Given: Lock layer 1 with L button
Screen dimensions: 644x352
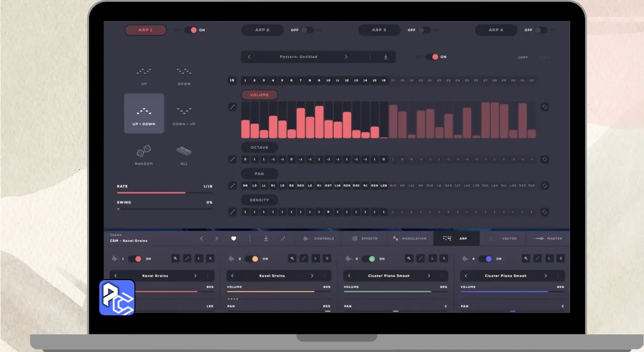Looking at the screenshot, I should pos(199,258).
